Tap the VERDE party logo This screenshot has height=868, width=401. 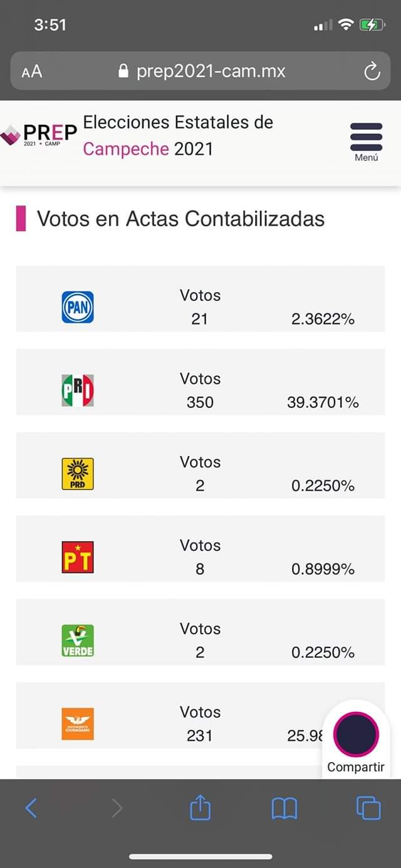coord(78,641)
